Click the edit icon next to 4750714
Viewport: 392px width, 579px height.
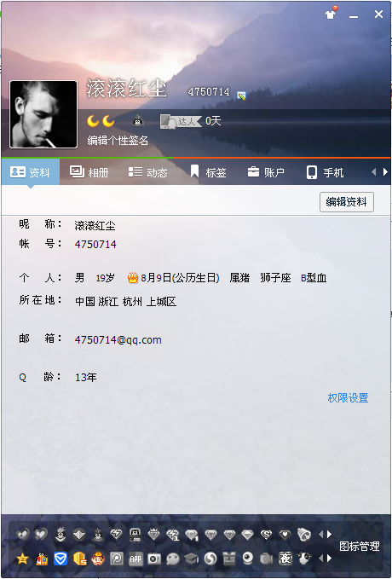coord(241,96)
